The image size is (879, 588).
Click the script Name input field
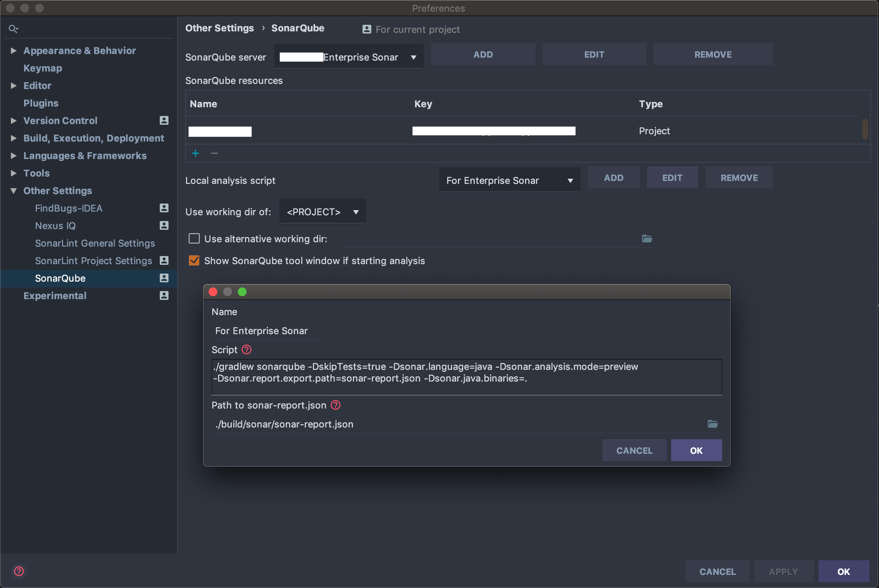coord(266,331)
